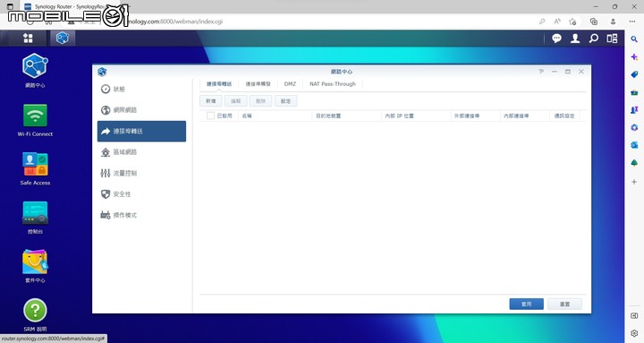Select the 網際網路 (Internet) sidebar item

(141, 110)
